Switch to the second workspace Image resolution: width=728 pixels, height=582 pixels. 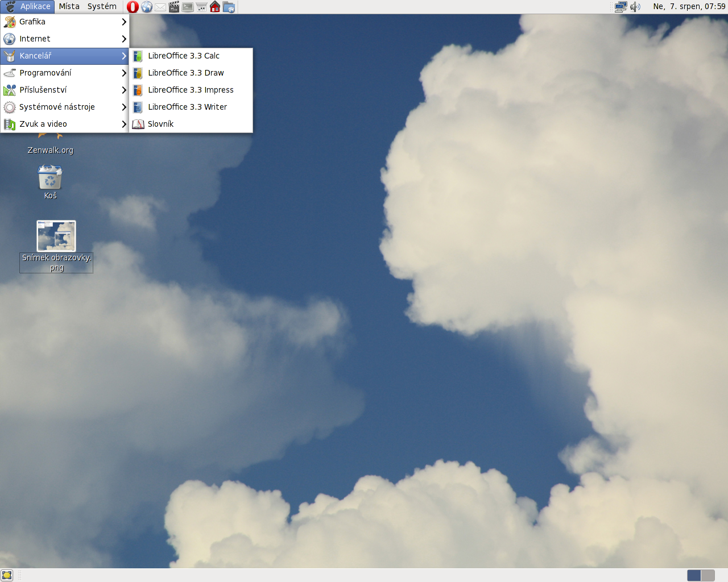pyautogui.click(x=708, y=575)
